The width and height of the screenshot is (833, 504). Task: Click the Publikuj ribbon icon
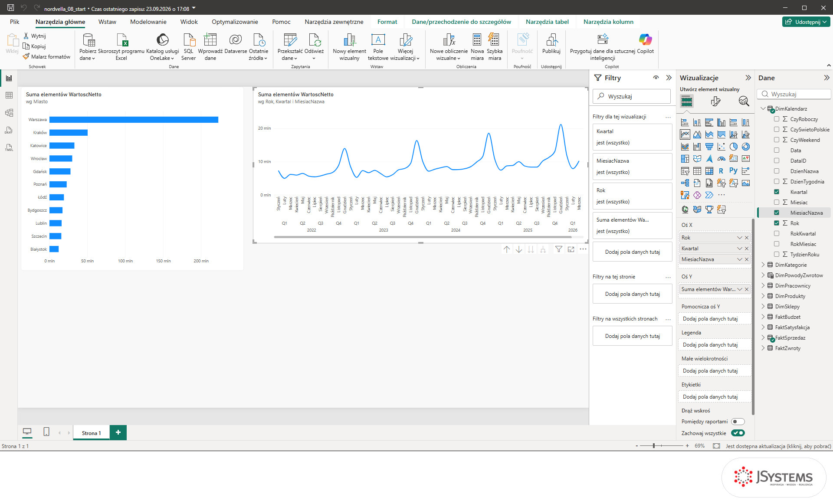click(x=551, y=44)
